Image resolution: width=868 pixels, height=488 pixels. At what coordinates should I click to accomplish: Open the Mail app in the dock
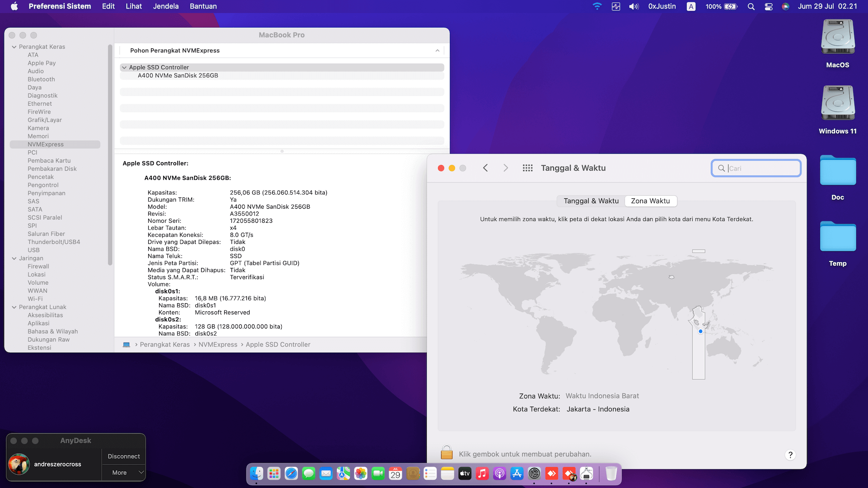click(326, 474)
